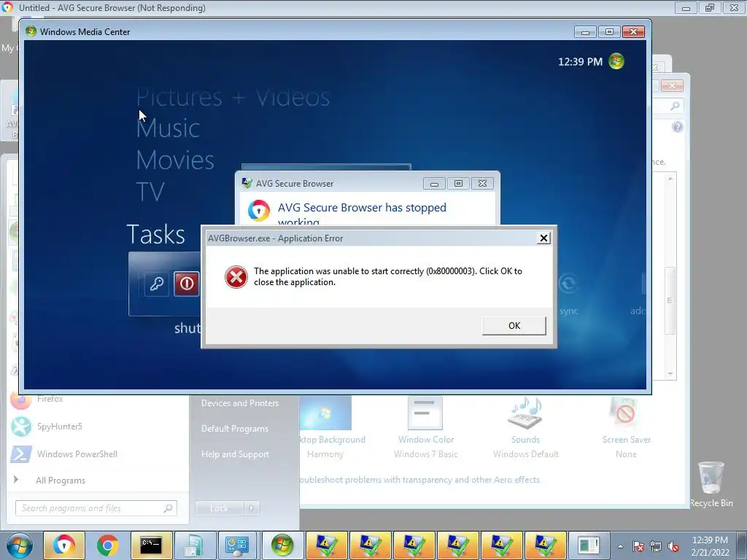Select the key-shaped Tasks tile in Media Center
This screenshot has height=560, width=747.
[x=157, y=284]
